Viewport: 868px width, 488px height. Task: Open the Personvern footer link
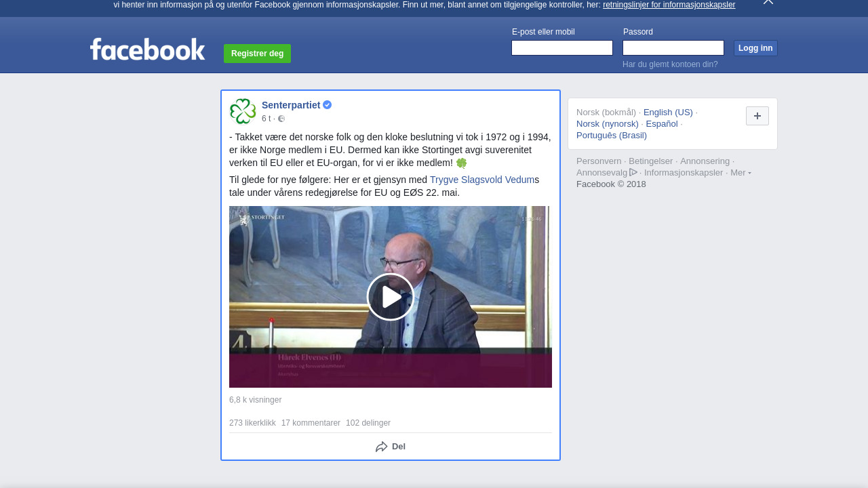click(x=599, y=161)
